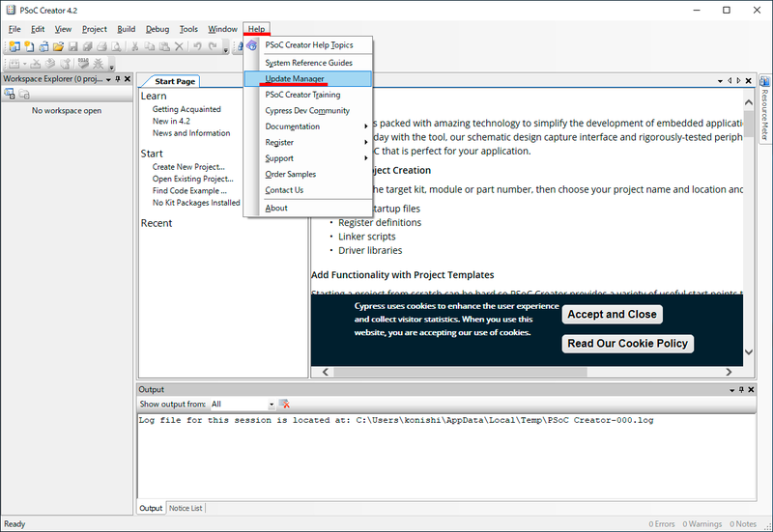Open Workspace Explorer panel options arrow
Screen dimensions: 773x532
pos(108,79)
